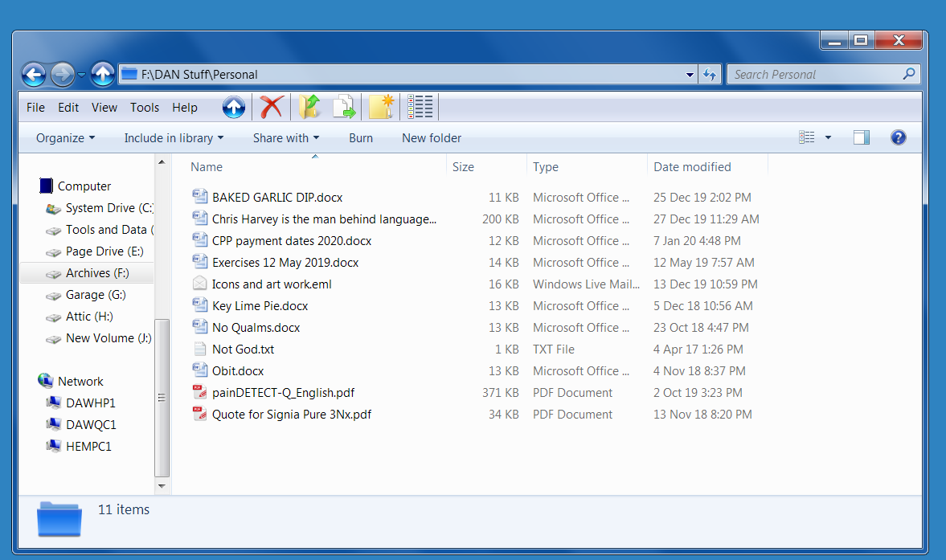Click the new folder toolbar icon with star
The height and width of the screenshot is (560, 946).
click(x=381, y=107)
